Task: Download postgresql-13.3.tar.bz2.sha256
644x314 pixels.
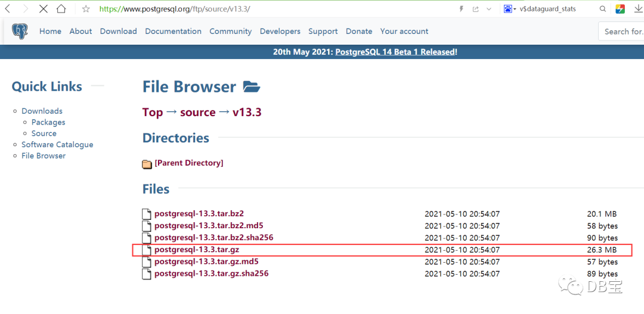Action: 214,237
